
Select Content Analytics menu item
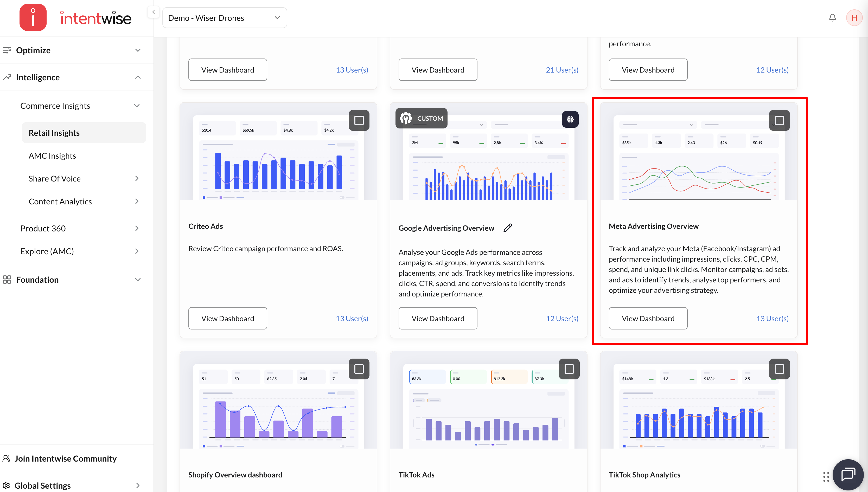tap(60, 201)
